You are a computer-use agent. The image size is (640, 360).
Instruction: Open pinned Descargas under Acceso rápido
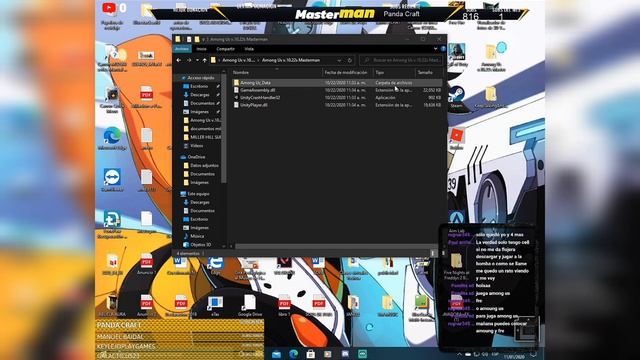click(199, 95)
